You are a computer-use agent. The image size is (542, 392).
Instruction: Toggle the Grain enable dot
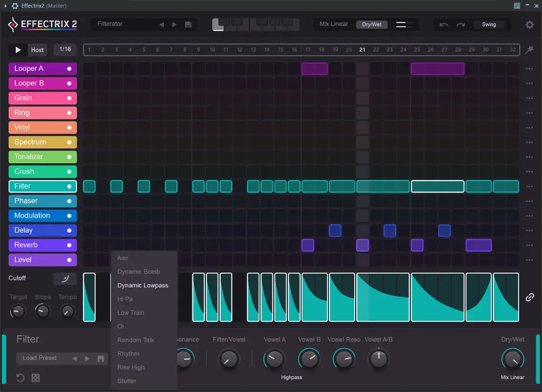pyautogui.click(x=69, y=98)
